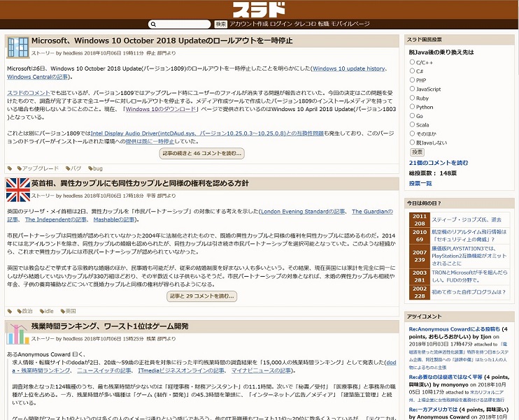Image resolution: width=519 pixels, height=420 pixels.
Task: Click tag icon beside bug tag
Action: pos(90,168)
